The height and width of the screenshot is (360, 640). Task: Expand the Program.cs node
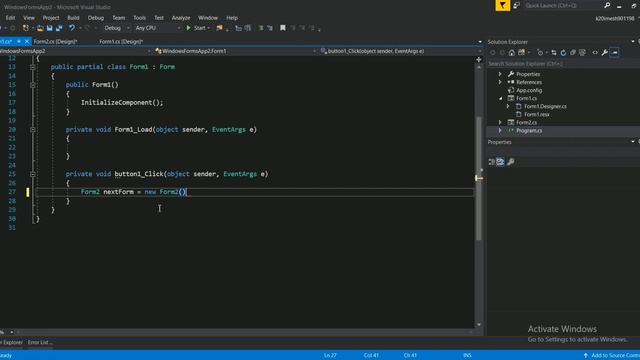[x=500, y=130]
